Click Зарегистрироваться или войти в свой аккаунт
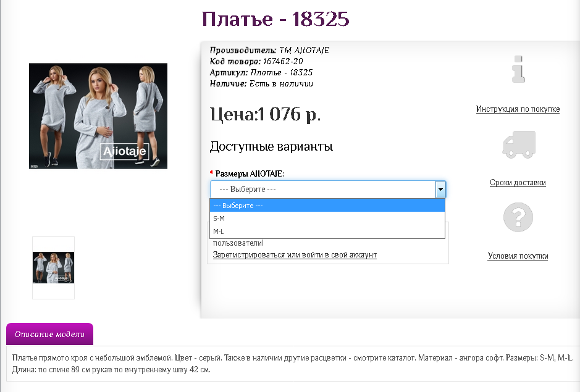The image size is (580, 392). [x=293, y=254]
